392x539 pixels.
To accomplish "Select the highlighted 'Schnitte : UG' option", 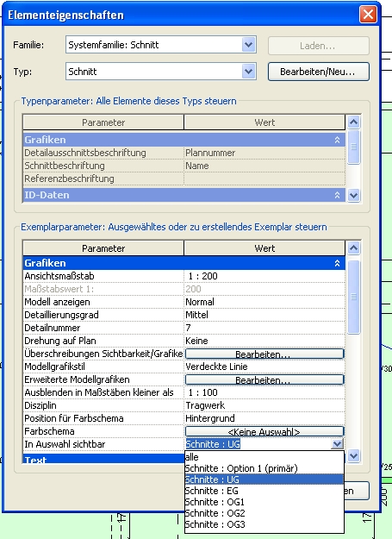I will coord(264,479).
